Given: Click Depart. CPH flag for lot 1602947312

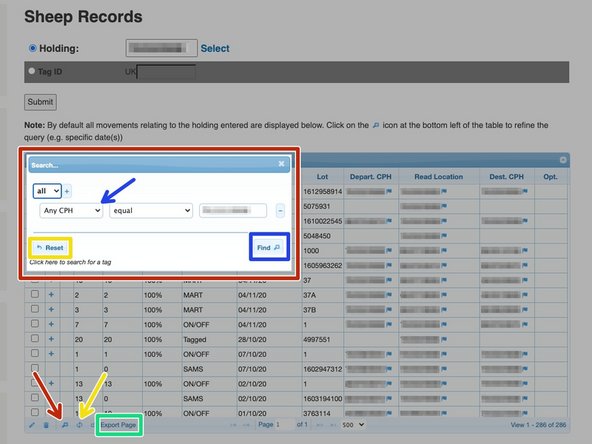Looking at the screenshot, I should tap(389, 369).
